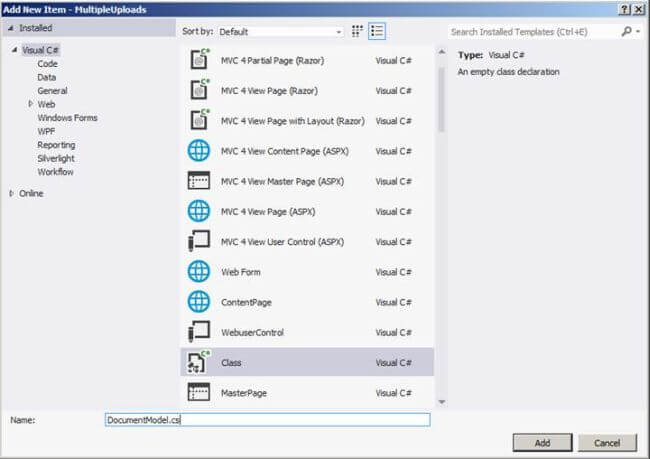Select the Visual C# tree item
This screenshot has width=650, height=459.
pos(41,50)
